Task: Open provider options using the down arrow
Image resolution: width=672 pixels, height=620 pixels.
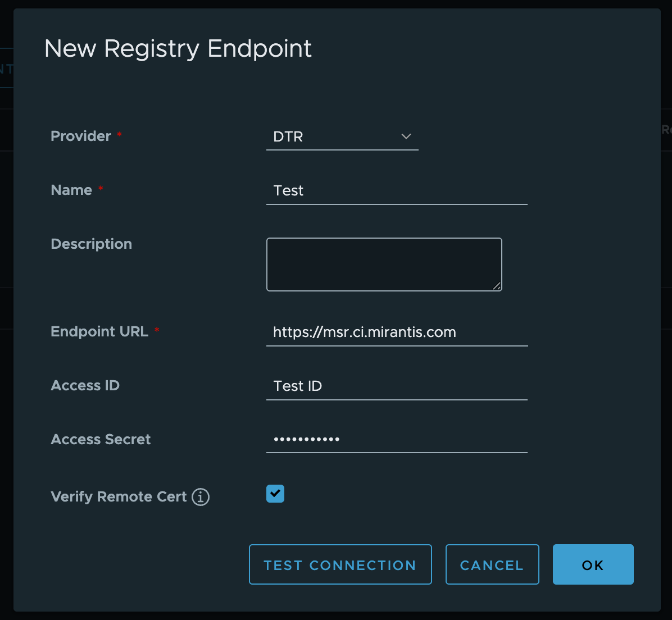Action: click(406, 136)
